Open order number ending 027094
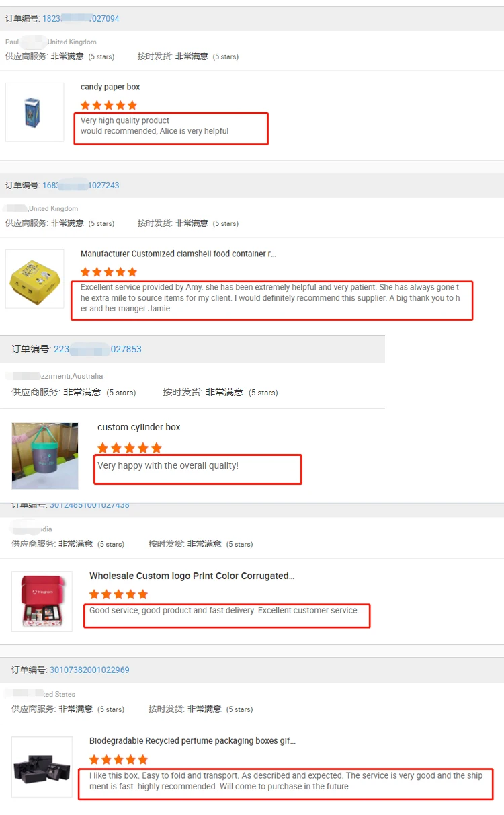This screenshot has height=815, width=504. pos(81,18)
